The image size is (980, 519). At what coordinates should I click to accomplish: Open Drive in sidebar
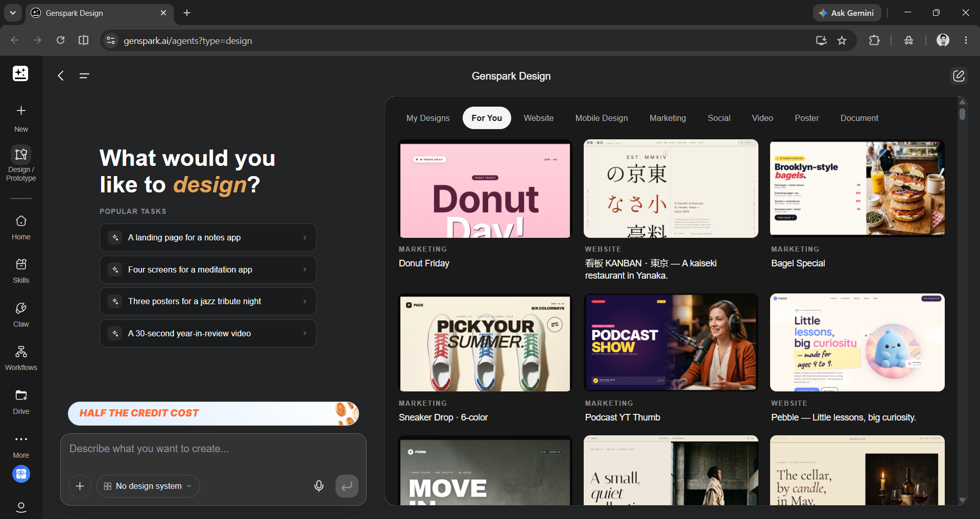click(21, 402)
